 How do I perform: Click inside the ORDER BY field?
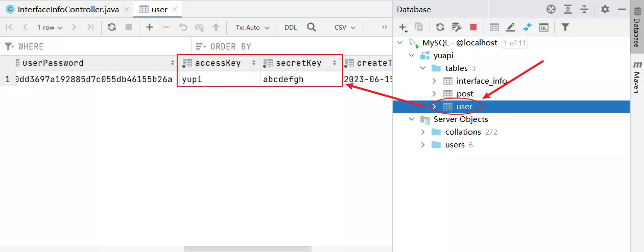[x=292, y=46]
